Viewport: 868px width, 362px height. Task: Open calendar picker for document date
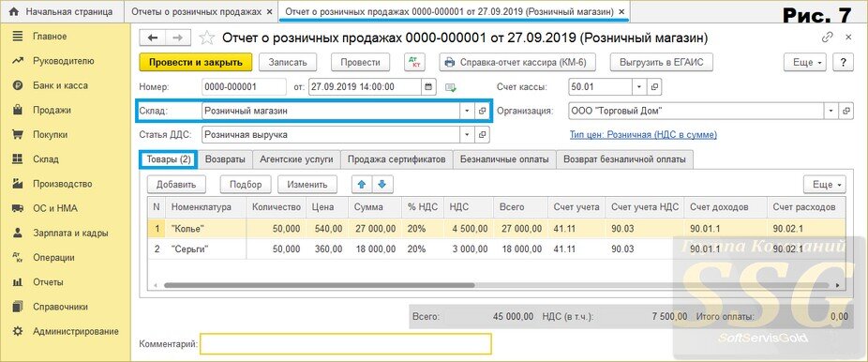(x=428, y=87)
